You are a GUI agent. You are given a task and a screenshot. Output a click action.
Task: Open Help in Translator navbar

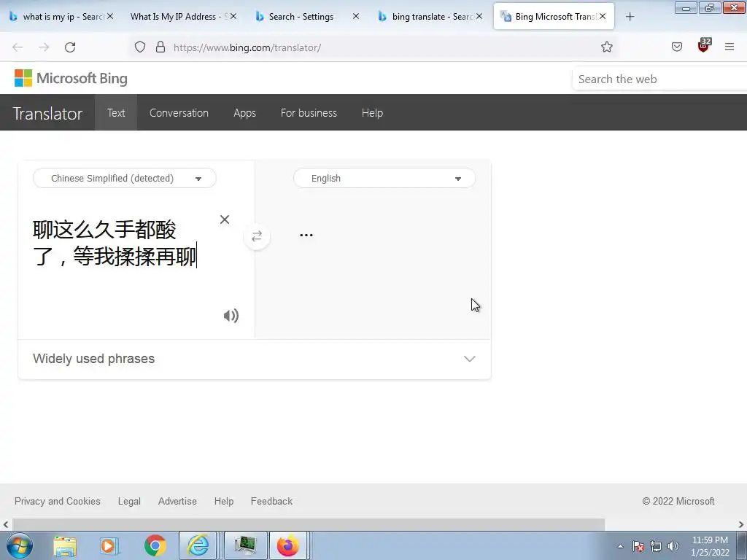(x=372, y=113)
